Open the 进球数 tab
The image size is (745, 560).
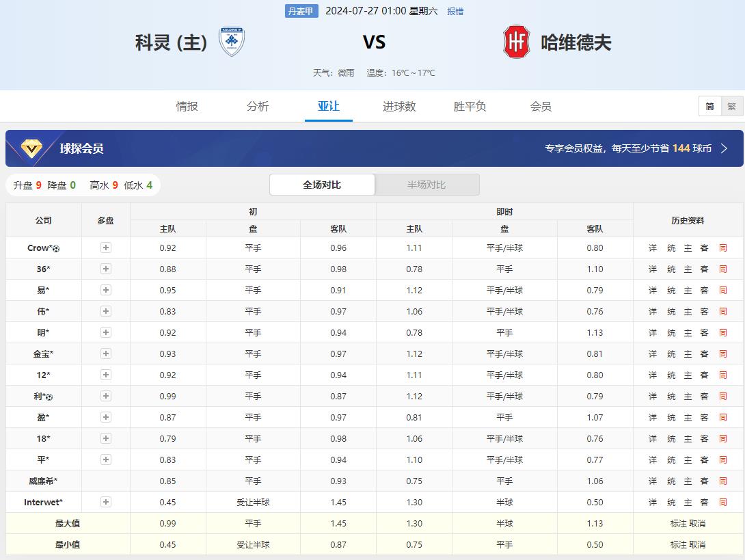click(x=399, y=107)
